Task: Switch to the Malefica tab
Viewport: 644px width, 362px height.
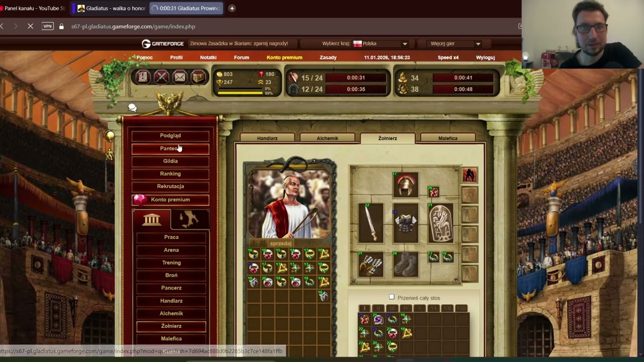Action: coord(448,138)
